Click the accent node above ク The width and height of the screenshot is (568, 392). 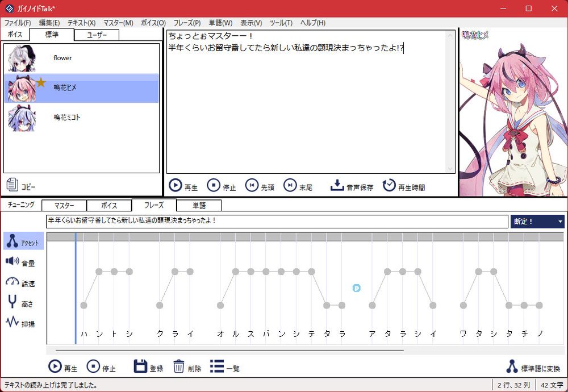click(160, 306)
